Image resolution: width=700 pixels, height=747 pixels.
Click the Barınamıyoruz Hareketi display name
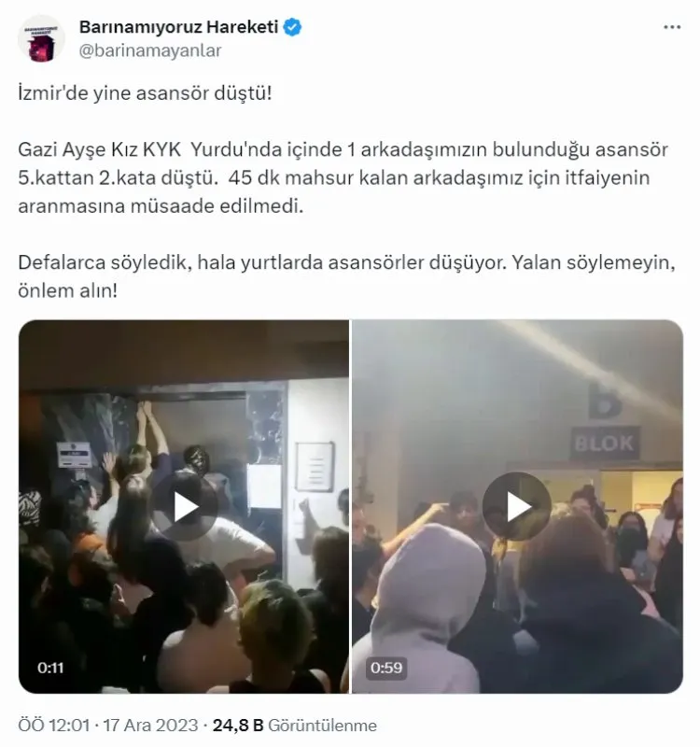178,27
